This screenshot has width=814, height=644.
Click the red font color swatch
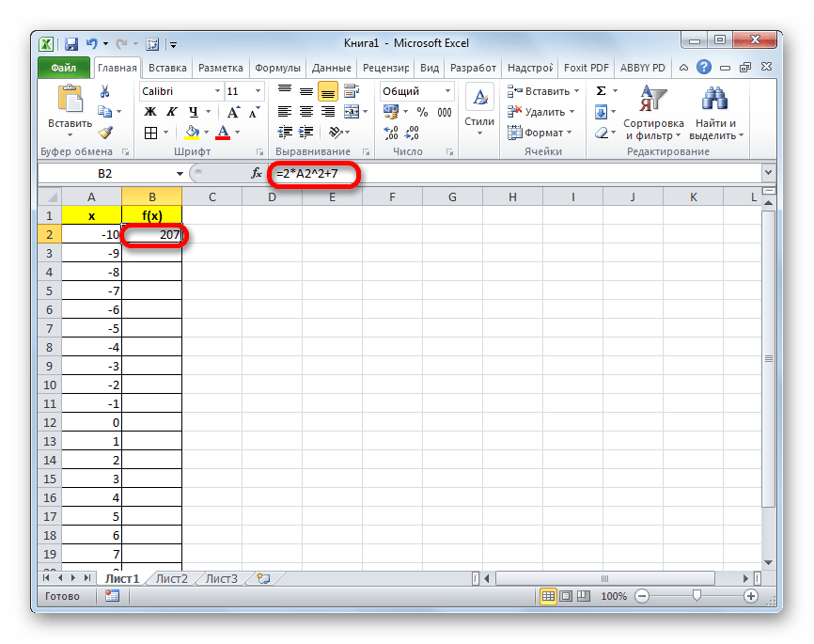click(x=223, y=133)
